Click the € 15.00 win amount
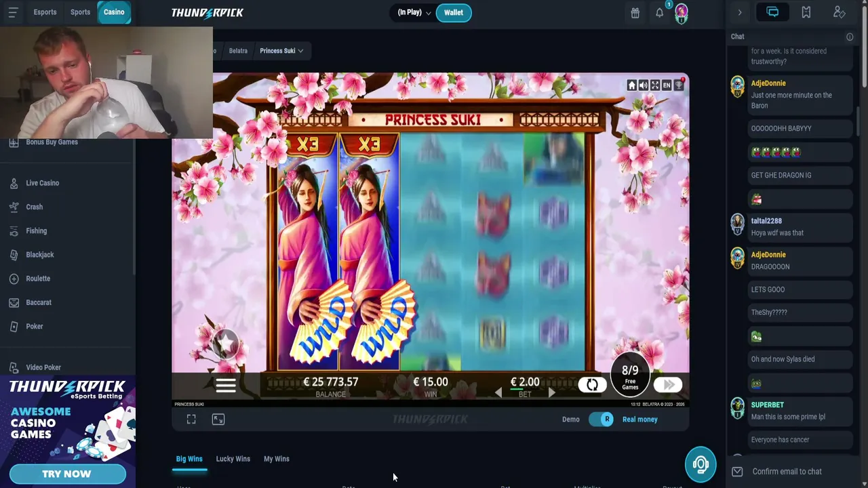868x488 pixels. (431, 382)
